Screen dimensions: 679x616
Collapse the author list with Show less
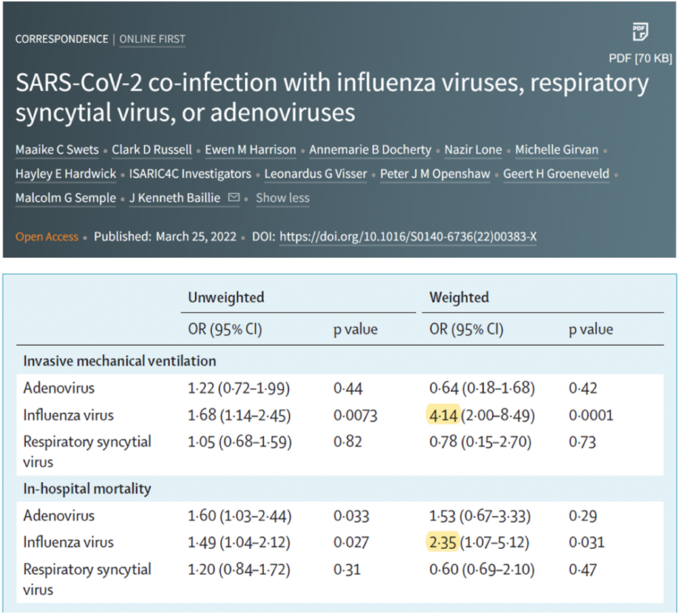click(282, 198)
